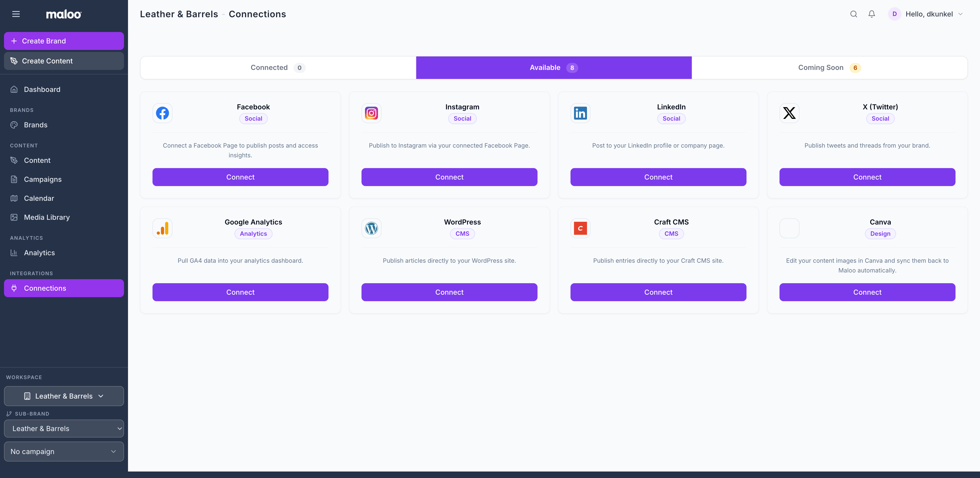Open Media Library in sidebar
980x478 pixels.
click(64, 217)
